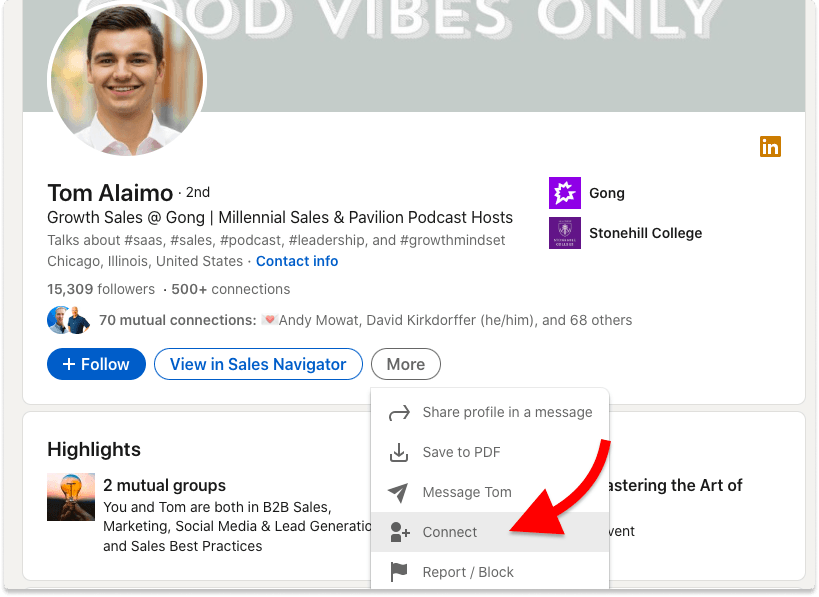This screenshot has height=597, width=819.
Task: Click 15,309 followers text
Action: point(101,289)
